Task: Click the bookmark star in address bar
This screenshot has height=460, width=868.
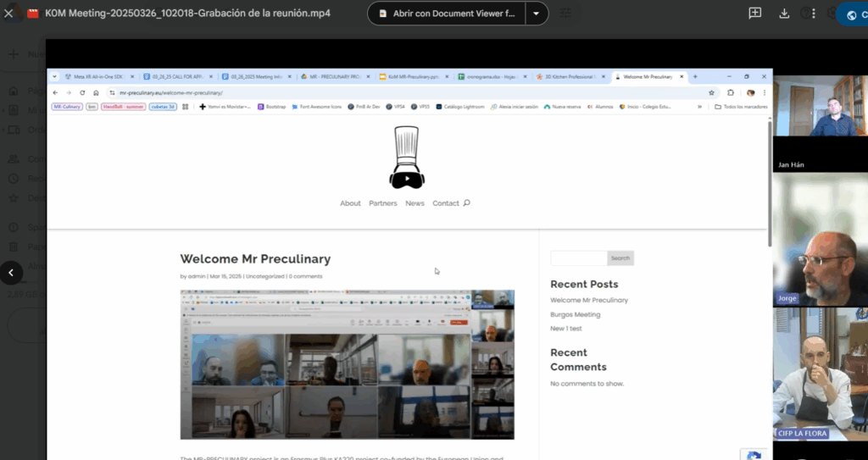Action: pos(711,92)
